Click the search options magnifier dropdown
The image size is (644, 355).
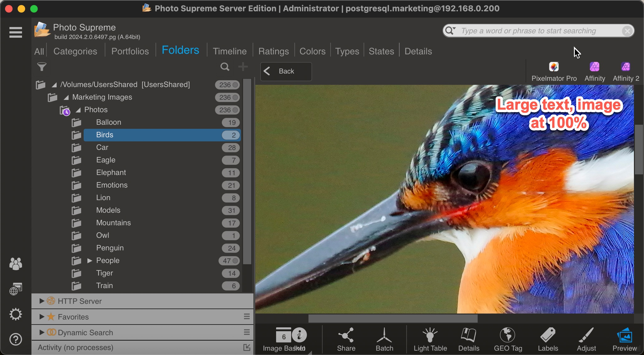[x=450, y=31]
